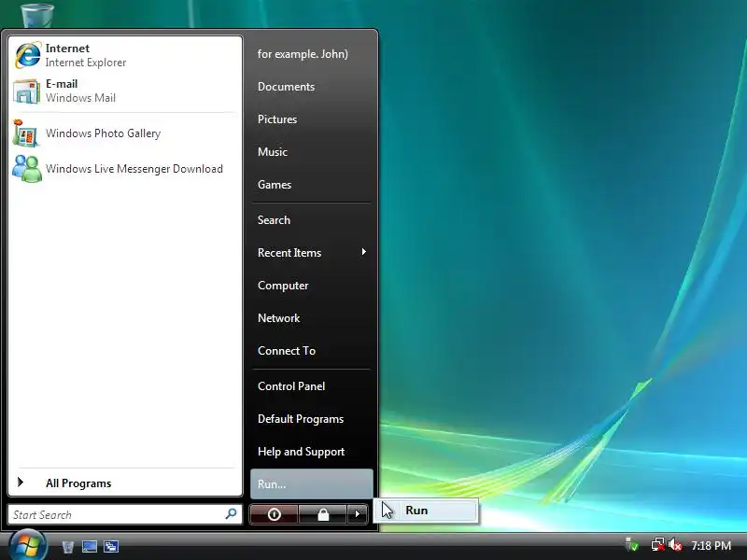Click the Windows Start orb
Screen dimensions: 747x560
pyautogui.click(x=28, y=546)
